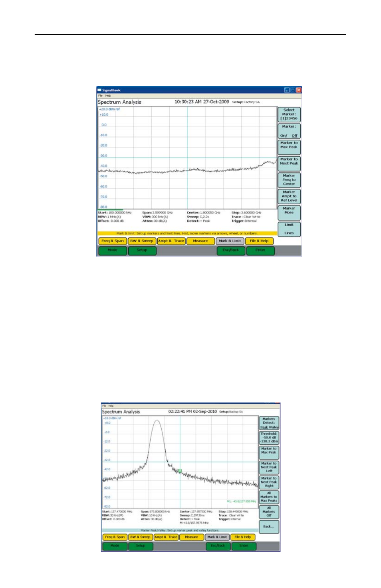Click green Enter button in upper screenshot

click(x=260, y=251)
